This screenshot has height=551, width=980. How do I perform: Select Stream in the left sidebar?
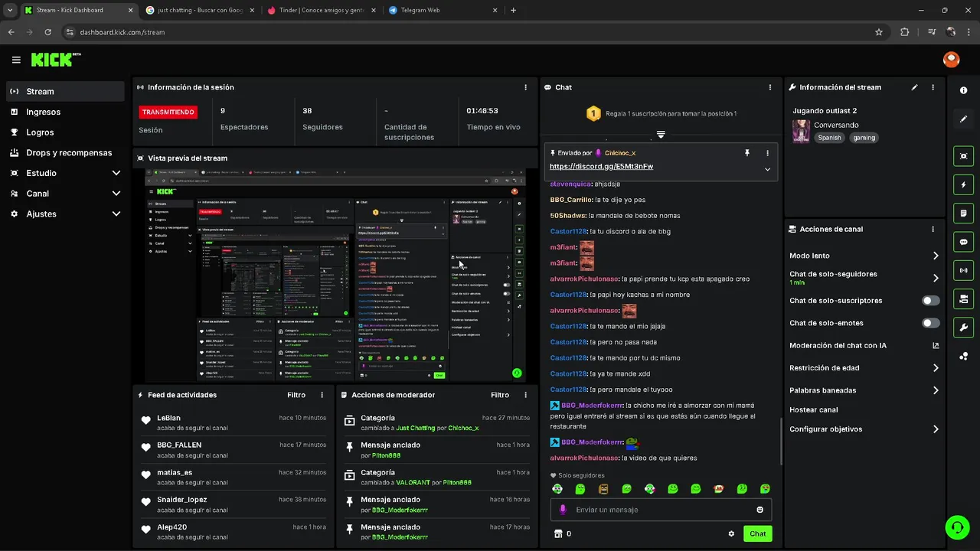point(65,91)
